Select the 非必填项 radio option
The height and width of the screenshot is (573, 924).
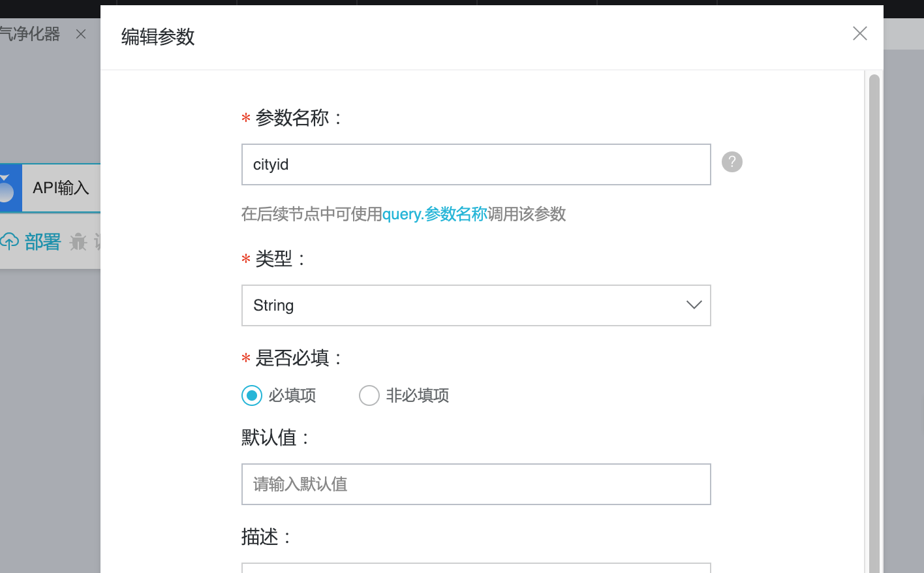(x=369, y=395)
